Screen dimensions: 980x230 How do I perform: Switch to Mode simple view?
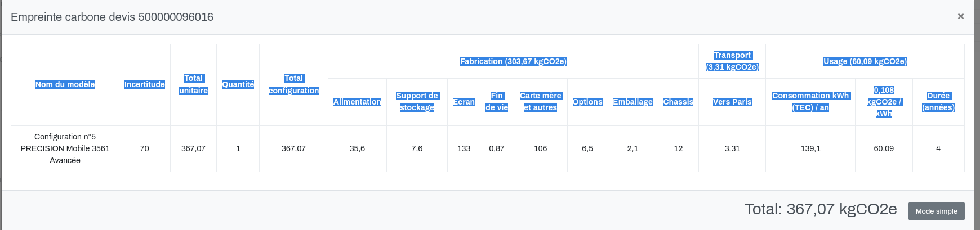pos(936,211)
